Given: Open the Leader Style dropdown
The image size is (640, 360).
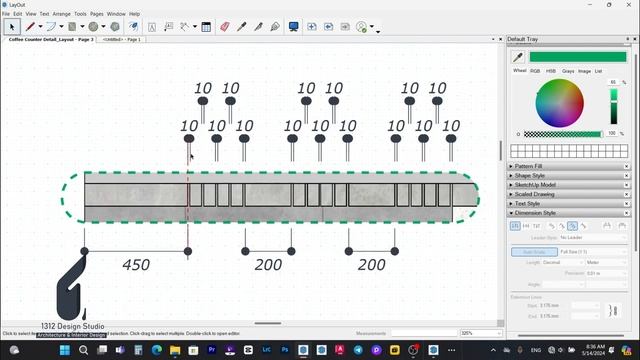Looking at the screenshot, I should [593, 238].
